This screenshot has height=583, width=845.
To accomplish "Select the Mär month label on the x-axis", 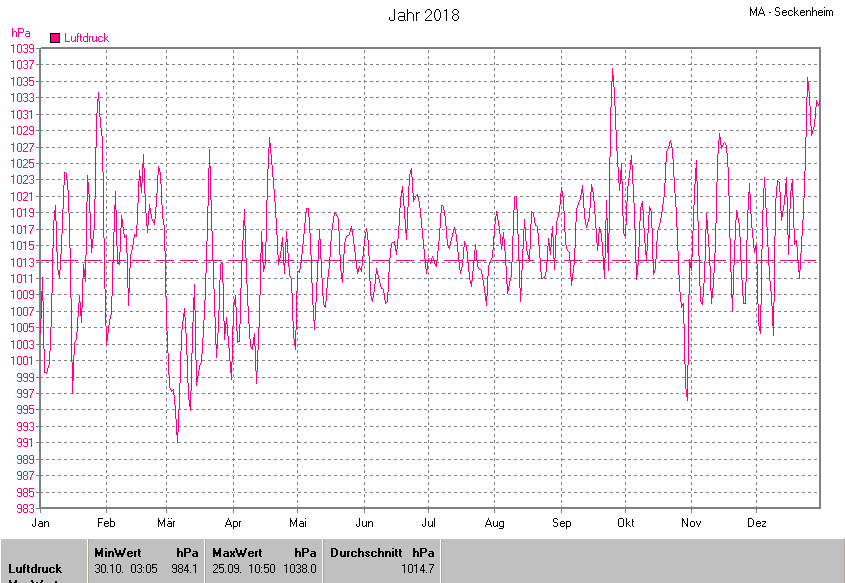I will [166, 523].
